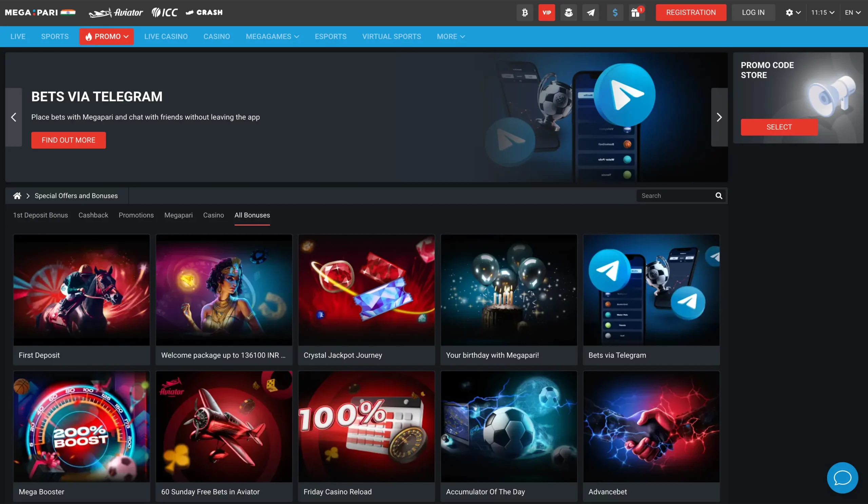
Task: Open the ESPORTS section
Action: [330, 37]
